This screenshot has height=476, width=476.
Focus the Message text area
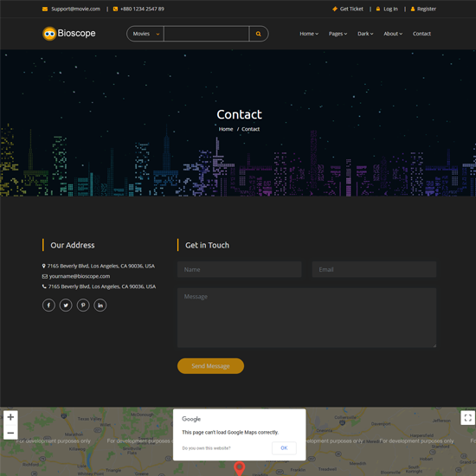(x=307, y=318)
